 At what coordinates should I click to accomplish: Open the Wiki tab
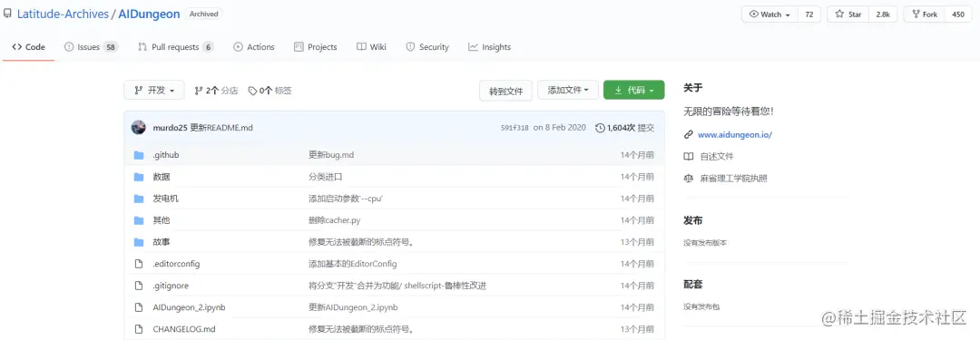click(x=371, y=47)
